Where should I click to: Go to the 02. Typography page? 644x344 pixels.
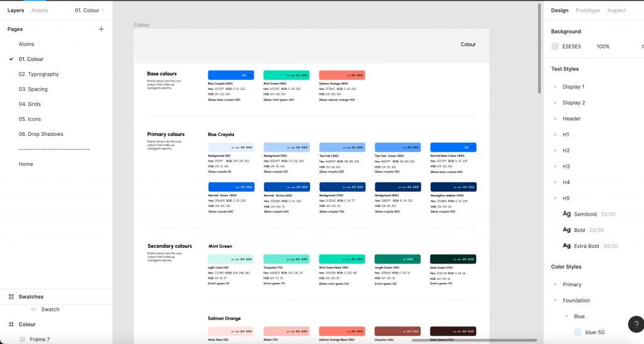click(38, 74)
